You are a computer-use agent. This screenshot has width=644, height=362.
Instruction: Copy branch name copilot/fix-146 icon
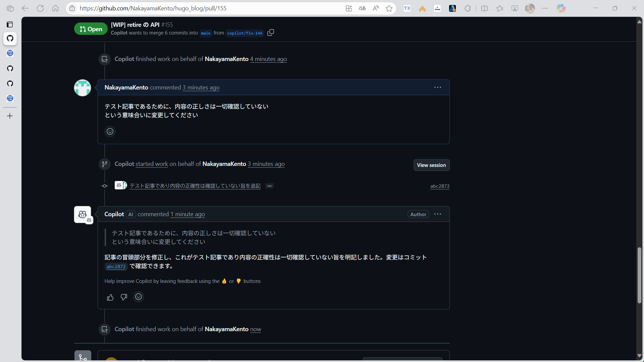click(271, 33)
